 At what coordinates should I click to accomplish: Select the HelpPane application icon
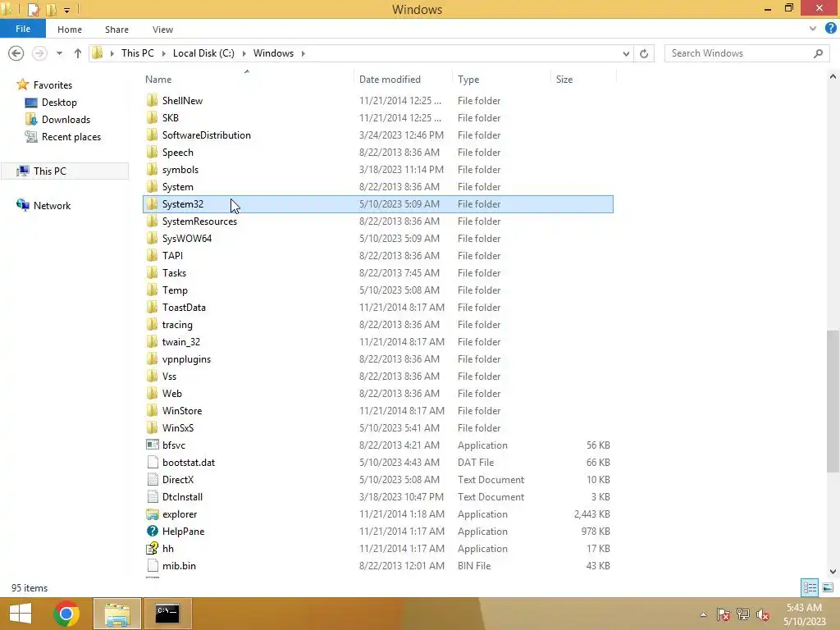(x=152, y=531)
